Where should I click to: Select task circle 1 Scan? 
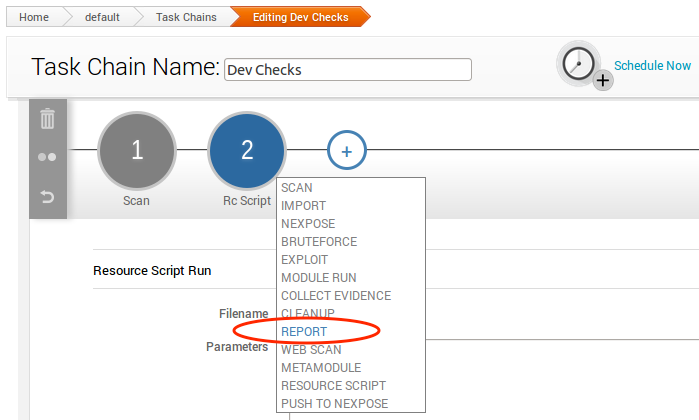(x=137, y=150)
